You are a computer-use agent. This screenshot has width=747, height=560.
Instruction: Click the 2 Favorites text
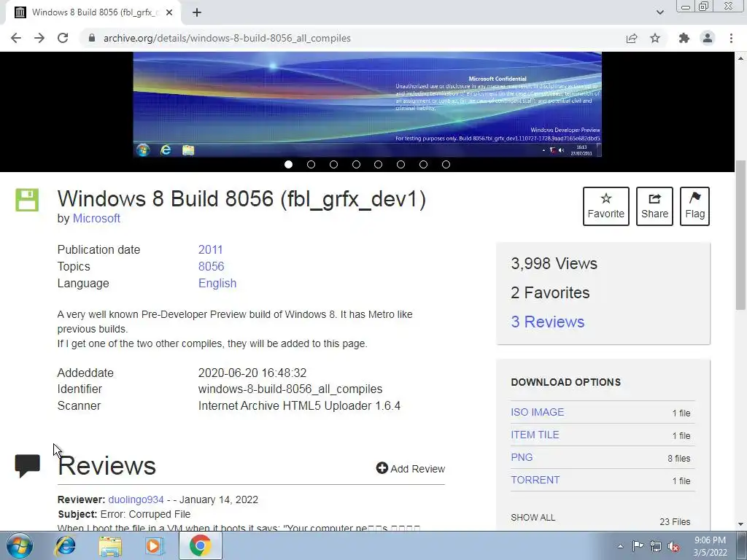click(x=550, y=292)
